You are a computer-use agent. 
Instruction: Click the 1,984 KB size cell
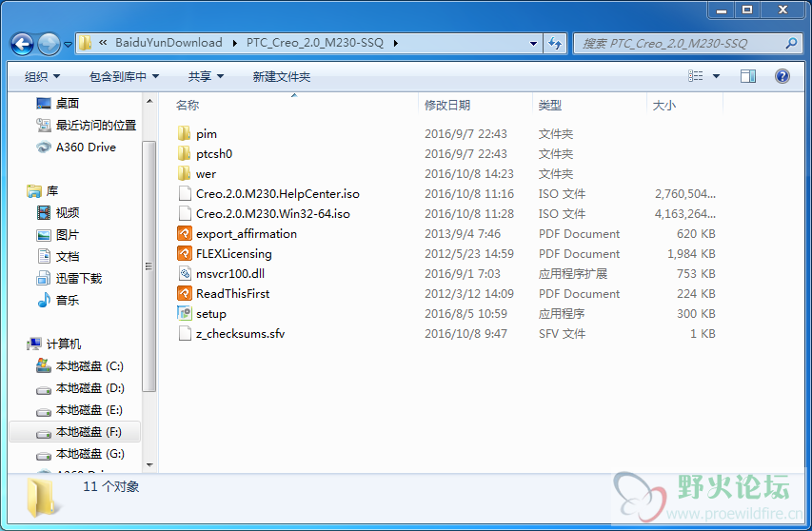click(691, 253)
